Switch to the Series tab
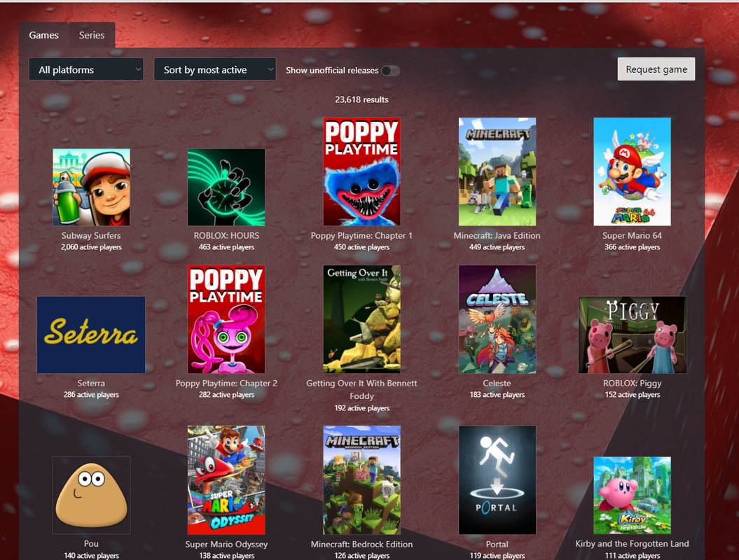 (92, 35)
